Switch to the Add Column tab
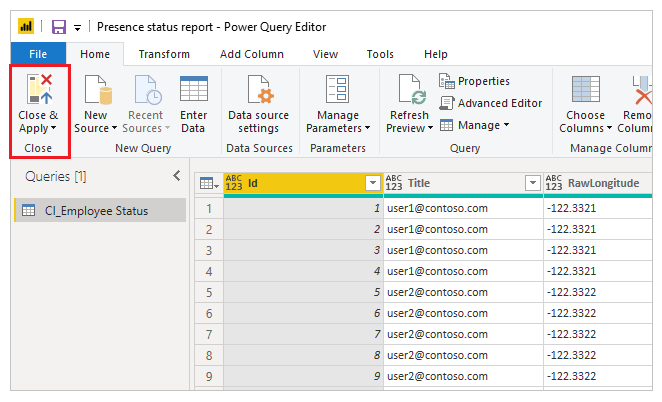 [252, 54]
